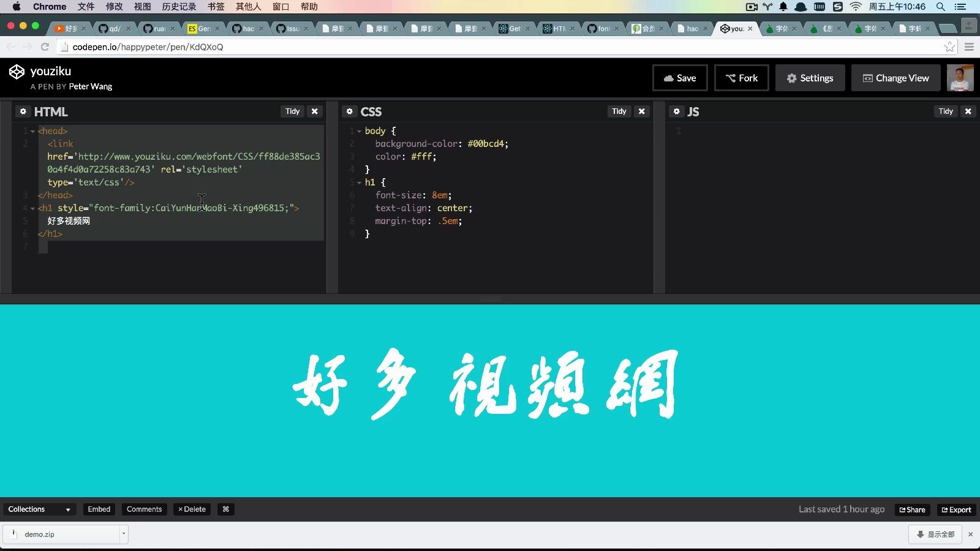Open the Collections dropdown
The width and height of the screenshot is (980, 551).
[39, 509]
